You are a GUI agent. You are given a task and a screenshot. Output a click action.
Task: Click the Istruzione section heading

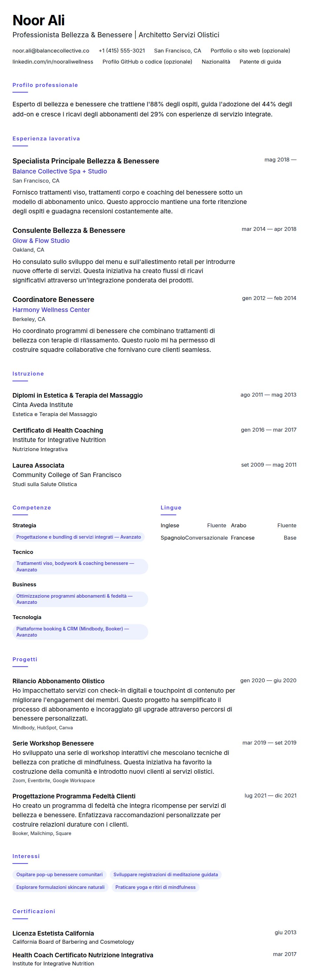[x=28, y=374]
